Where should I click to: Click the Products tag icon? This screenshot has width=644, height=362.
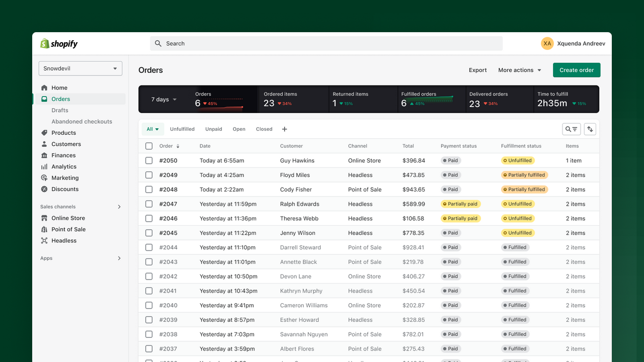pos(44,133)
